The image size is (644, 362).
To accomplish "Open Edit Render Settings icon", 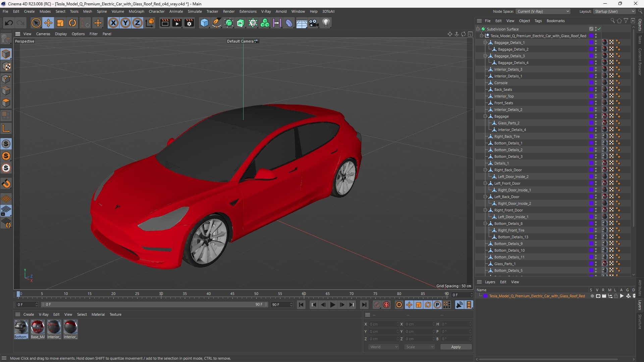I will coord(189,23).
